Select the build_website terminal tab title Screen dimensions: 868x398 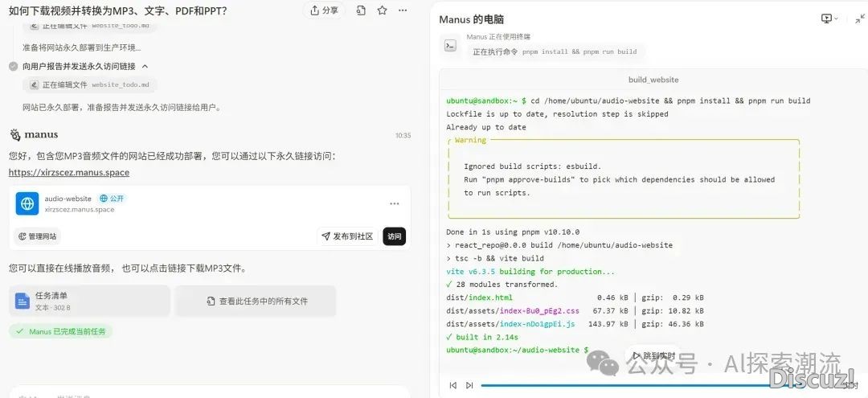click(x=653, y=80)
